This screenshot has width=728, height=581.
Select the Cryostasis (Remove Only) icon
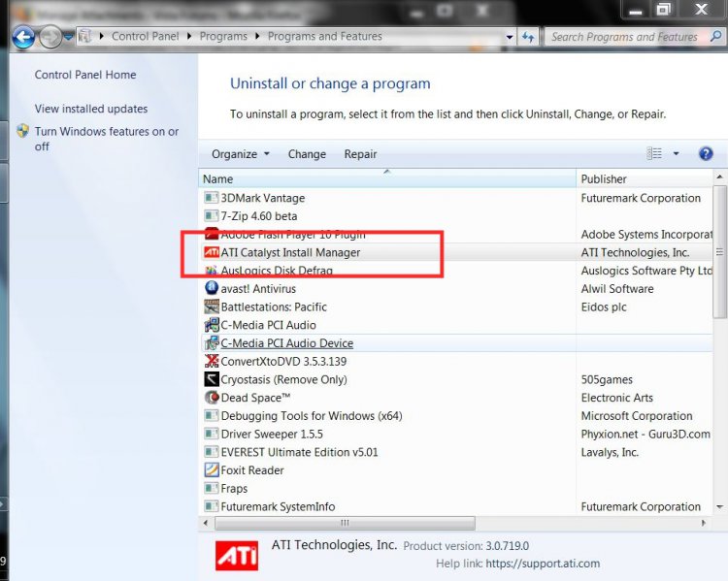(x=212, y=379)
